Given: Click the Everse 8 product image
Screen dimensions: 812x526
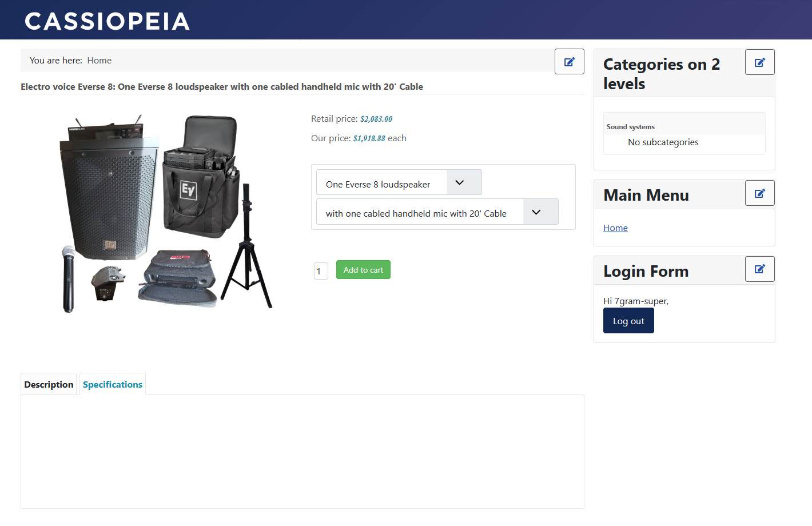Looking at the screenshot, I should (x=166, y=213).
